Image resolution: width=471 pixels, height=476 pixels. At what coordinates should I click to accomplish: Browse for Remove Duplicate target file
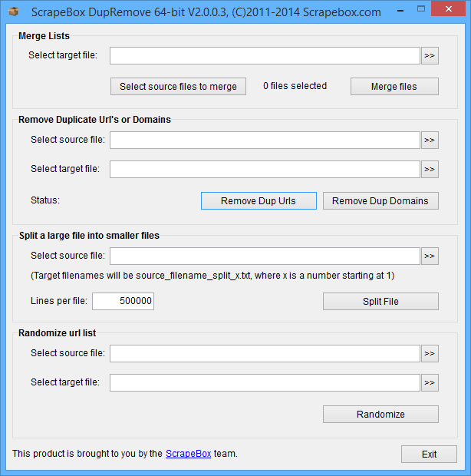430,169
